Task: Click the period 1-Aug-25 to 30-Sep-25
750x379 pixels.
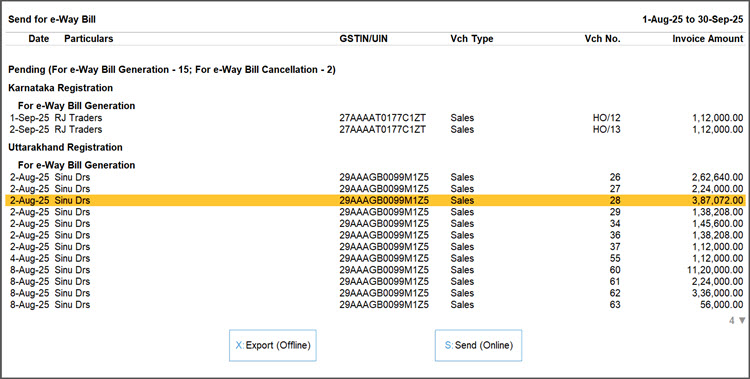Action: (x=693, y=19)
